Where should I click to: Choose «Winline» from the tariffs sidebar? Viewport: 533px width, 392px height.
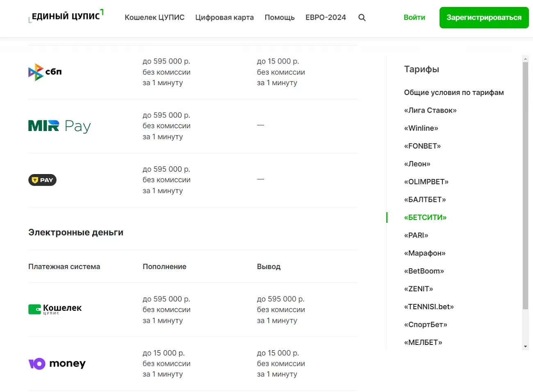click(421, 128)
